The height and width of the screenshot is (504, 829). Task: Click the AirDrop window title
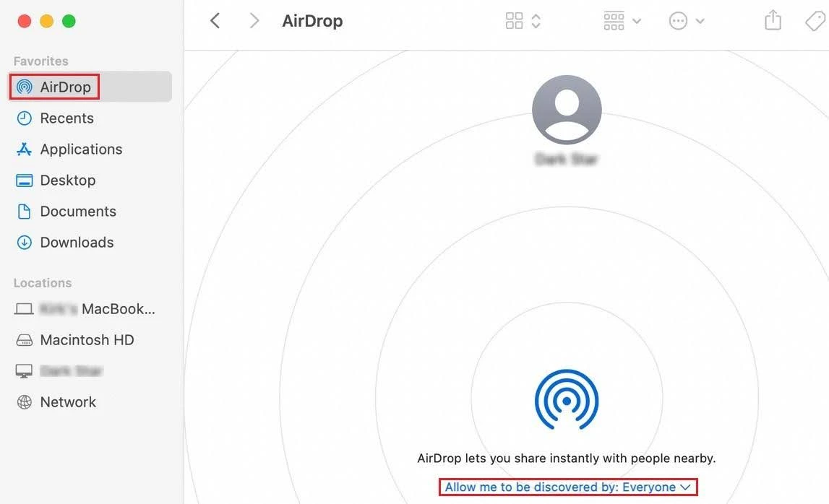[x=312, y=20]
